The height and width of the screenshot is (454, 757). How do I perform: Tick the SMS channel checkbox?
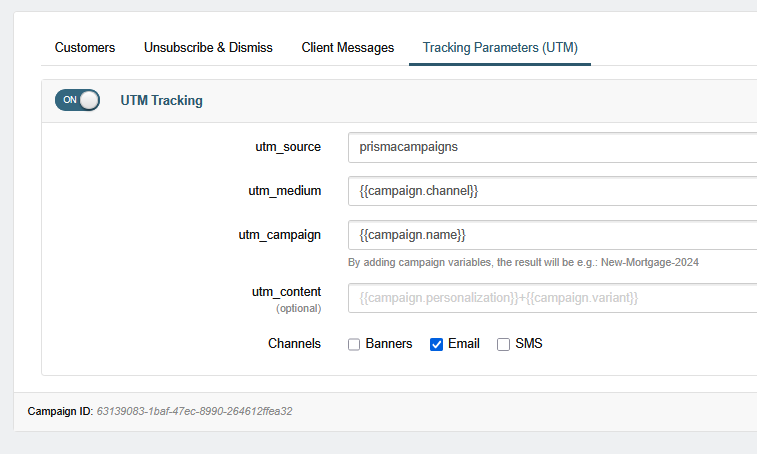click(x=503, y=344)
